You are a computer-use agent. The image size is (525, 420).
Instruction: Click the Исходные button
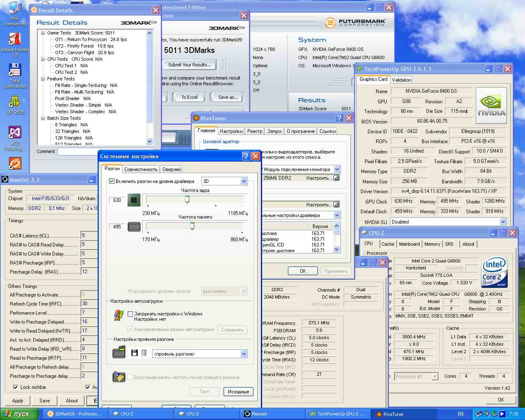click(238, 392)
